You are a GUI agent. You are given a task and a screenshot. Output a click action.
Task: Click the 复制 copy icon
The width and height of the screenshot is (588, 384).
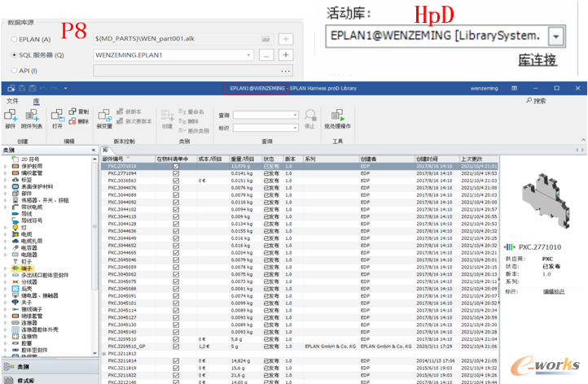tap(72, 111)
